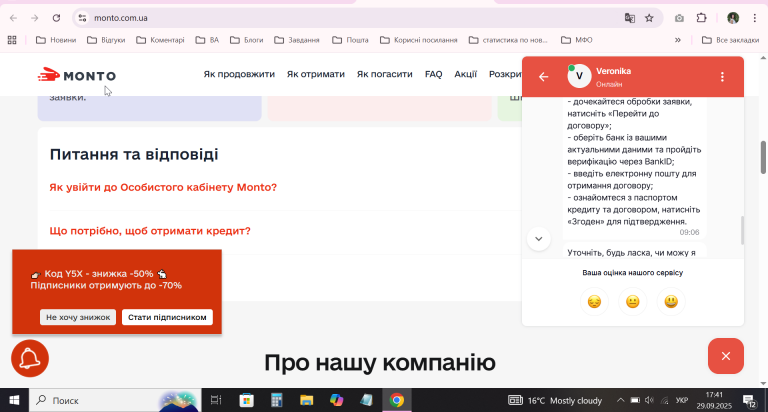
Task: Expand question about Особистого кабінету Monto
Action: click(x=163, y=187)
